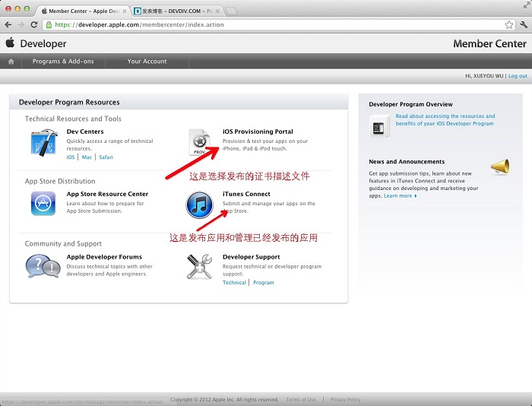Click the green secure lock icon
Image resolution: width=532 pixels, height=406 pixels.
(49, 25)
